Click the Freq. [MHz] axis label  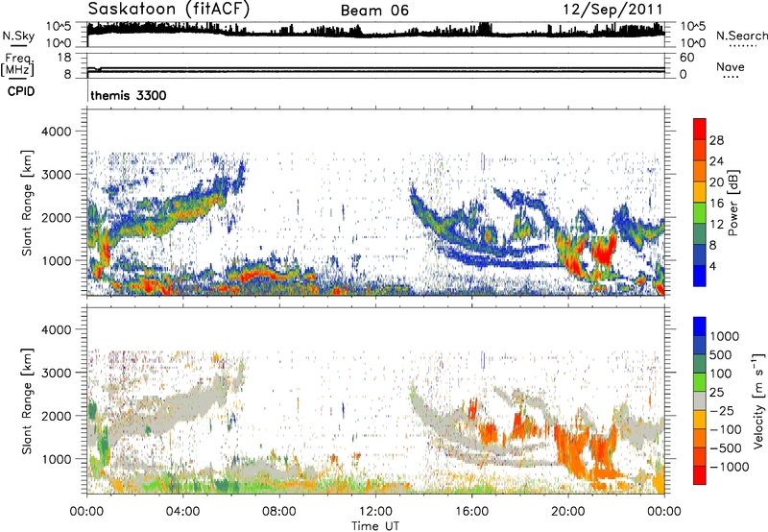pos(18,64)
